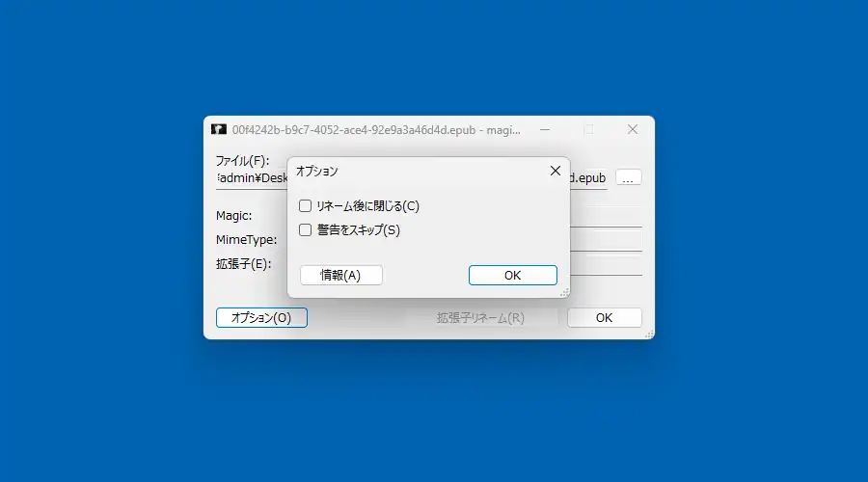Open 情報(A) about dialog
This screenshot has height=482, width=868.
341,275
